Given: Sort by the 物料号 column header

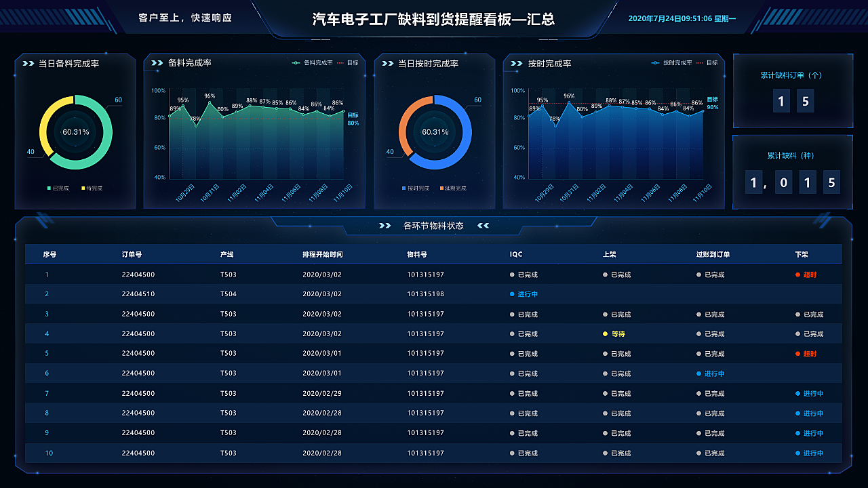Looking at the screenshot, I should pos(417,255).
